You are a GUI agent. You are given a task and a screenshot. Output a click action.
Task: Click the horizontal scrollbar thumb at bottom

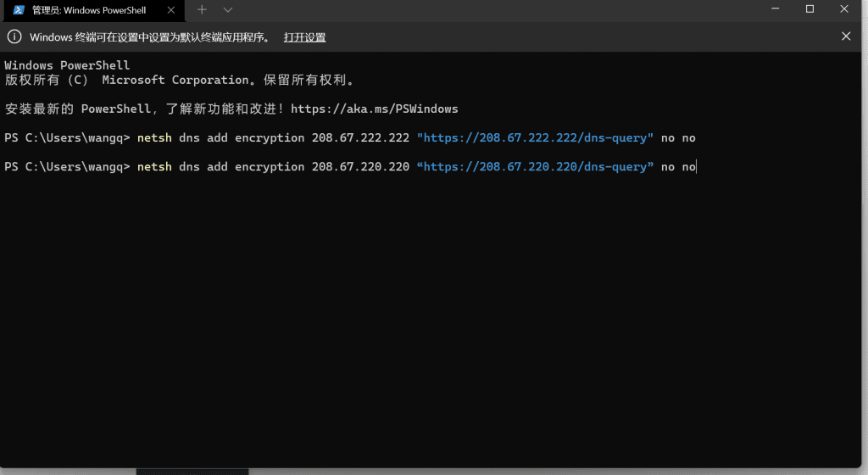pyautogui.click(x=192, y=472)
